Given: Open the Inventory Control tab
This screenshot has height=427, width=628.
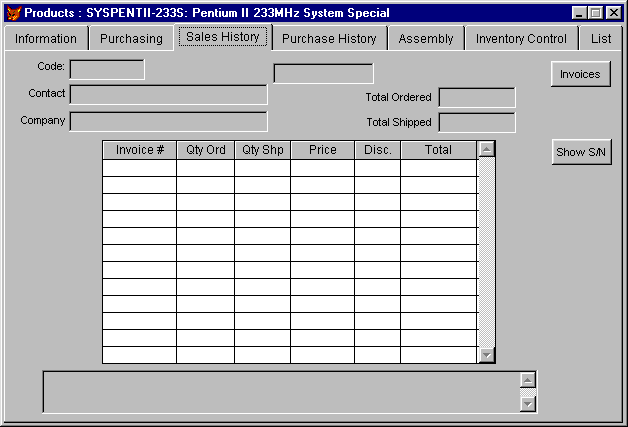Looking at the screenshot, I should (x=521, y=39).
